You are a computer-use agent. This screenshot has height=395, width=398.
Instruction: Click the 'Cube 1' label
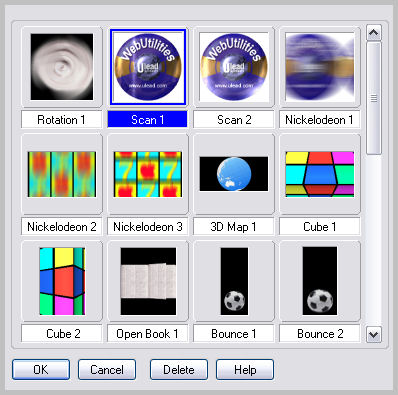click(x=320, y=227)
